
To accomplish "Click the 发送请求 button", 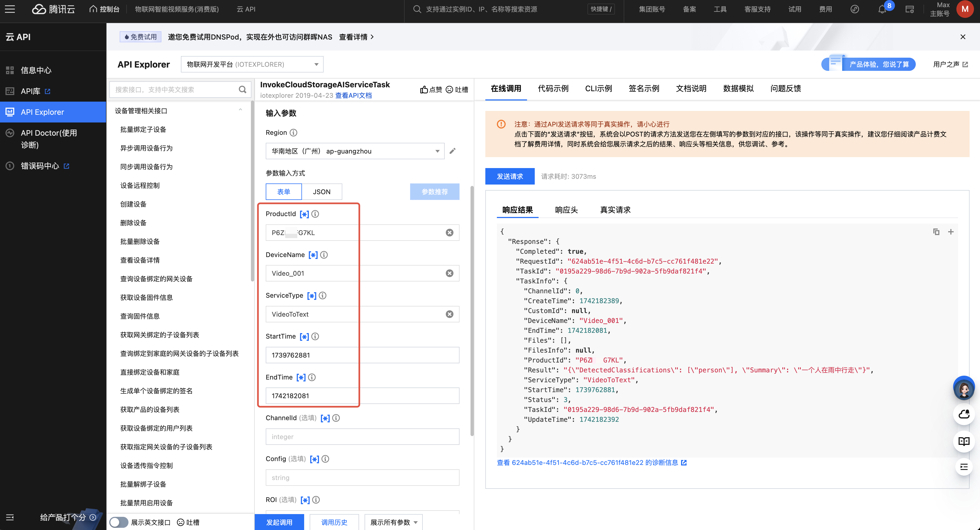I will [x=510, y=176].
